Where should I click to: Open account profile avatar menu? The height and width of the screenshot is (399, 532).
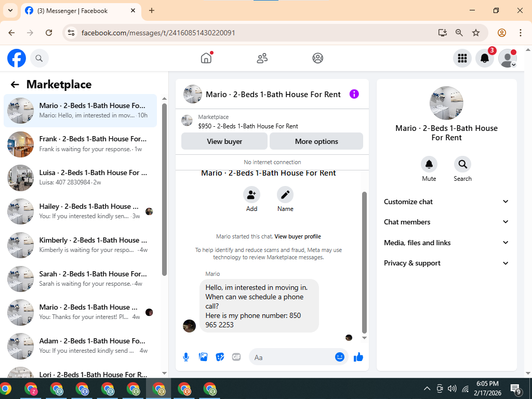tap(507, 58)
